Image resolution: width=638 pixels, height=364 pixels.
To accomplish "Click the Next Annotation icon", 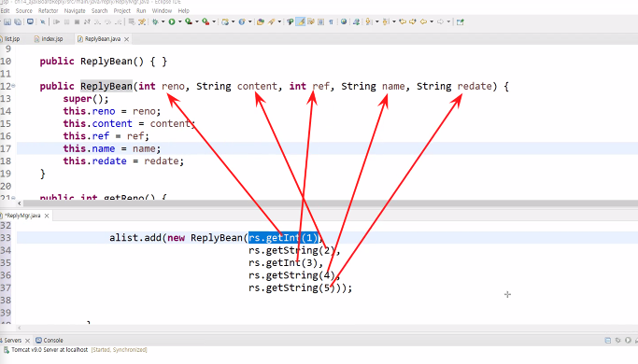I will (x=369, y=22).
